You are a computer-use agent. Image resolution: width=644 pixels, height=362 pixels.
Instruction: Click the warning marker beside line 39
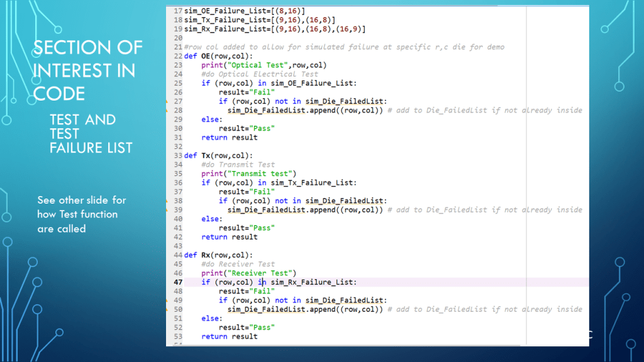(x=168, y=210)
